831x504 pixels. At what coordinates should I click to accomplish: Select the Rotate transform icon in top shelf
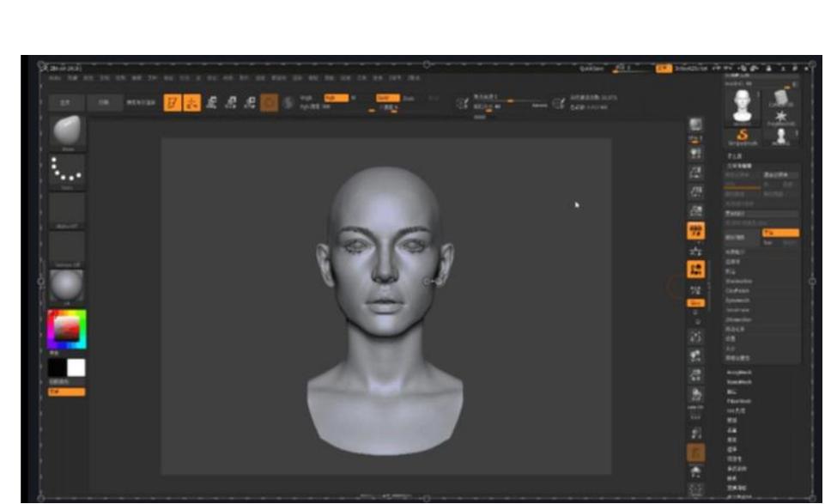250,102
